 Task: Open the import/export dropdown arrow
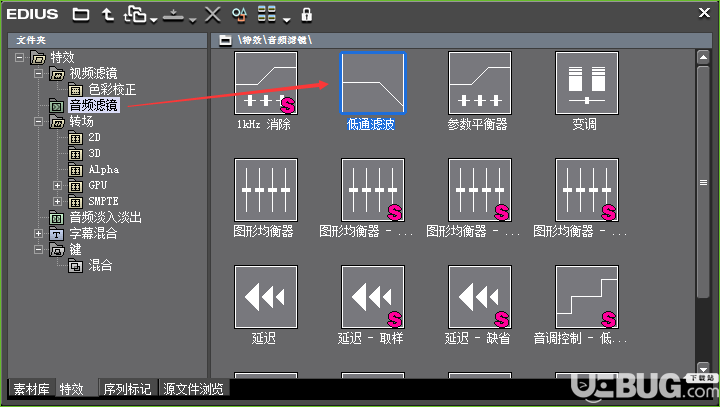153,20
